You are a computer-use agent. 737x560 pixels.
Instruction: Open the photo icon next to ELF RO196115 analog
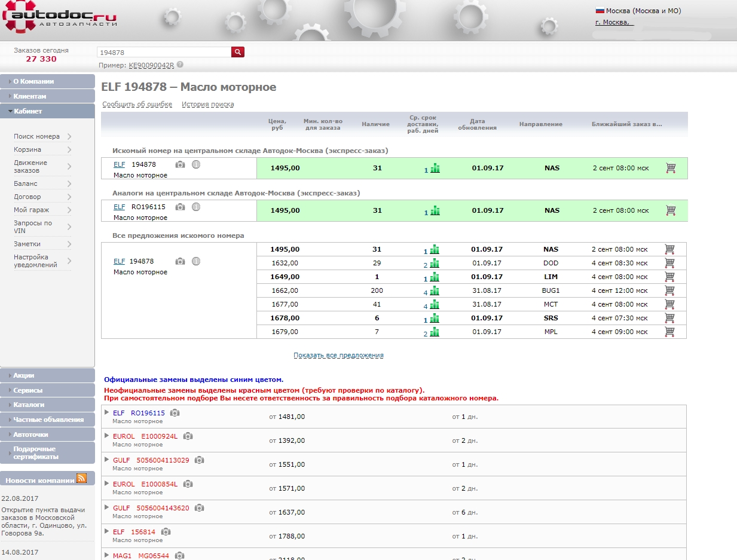pyautogui.click(x=180, y=207)
